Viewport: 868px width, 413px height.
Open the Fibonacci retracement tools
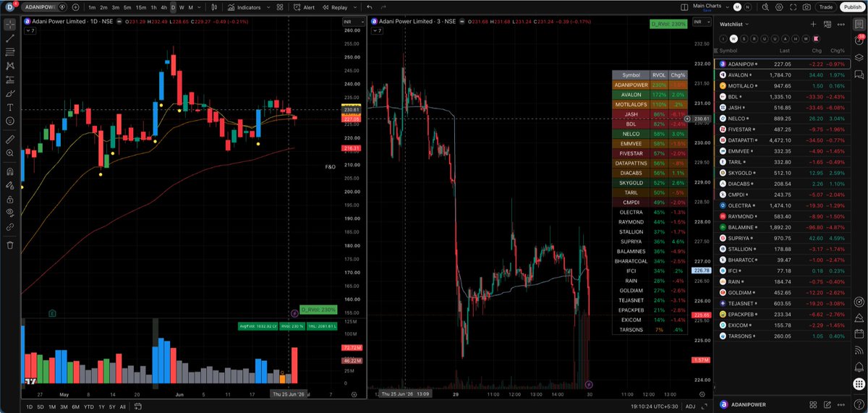coord(10,51)
